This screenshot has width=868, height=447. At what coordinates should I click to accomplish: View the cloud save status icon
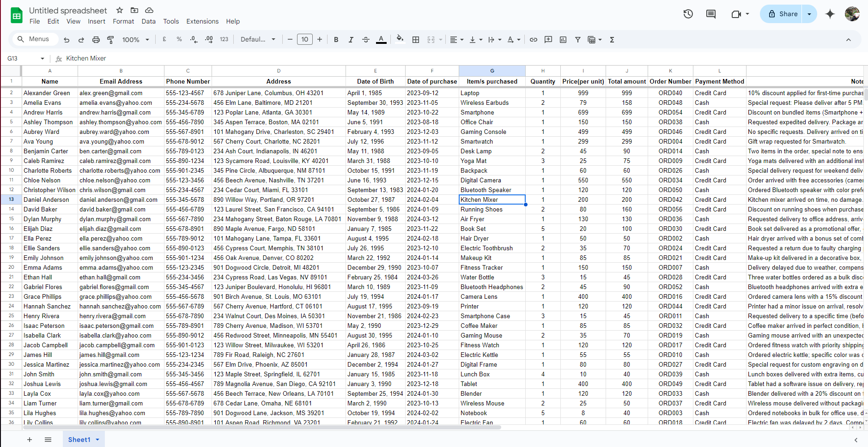coord(149,10)
